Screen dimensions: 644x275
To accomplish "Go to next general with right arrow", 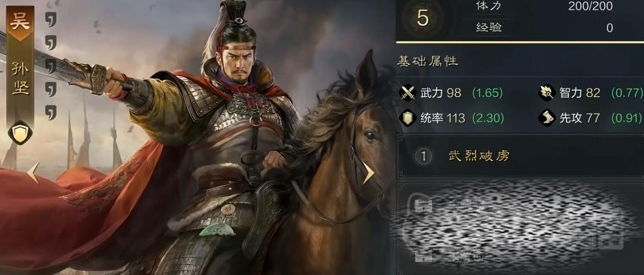I will pyautogui.click(x=368, y=173).
